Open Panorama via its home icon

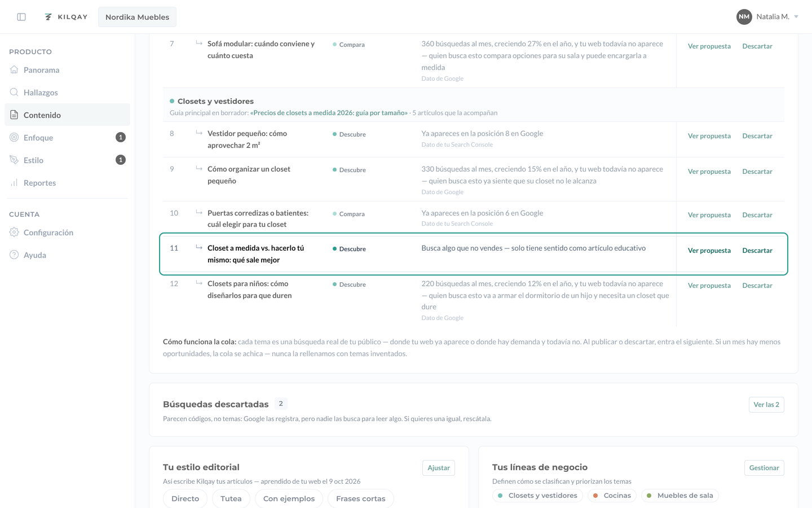[x=14, y=69]
